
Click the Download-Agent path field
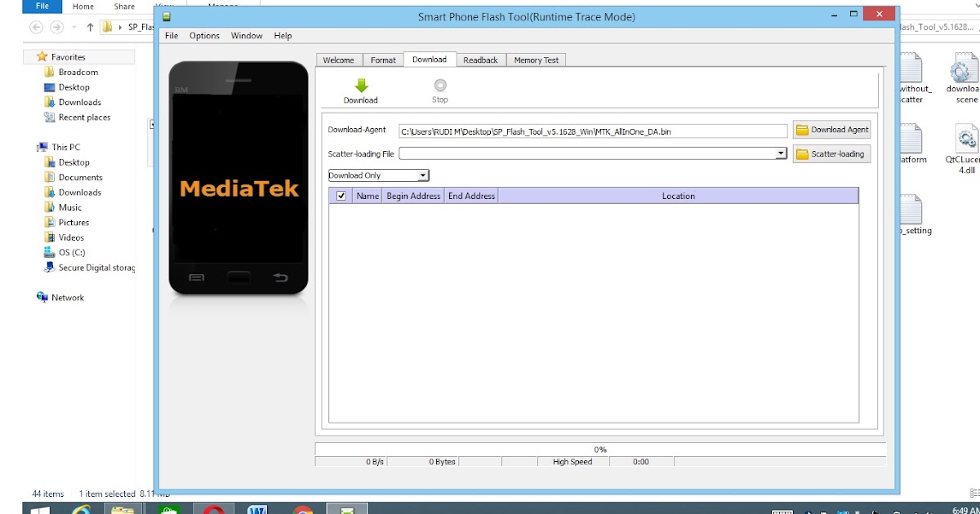[593, 131]
